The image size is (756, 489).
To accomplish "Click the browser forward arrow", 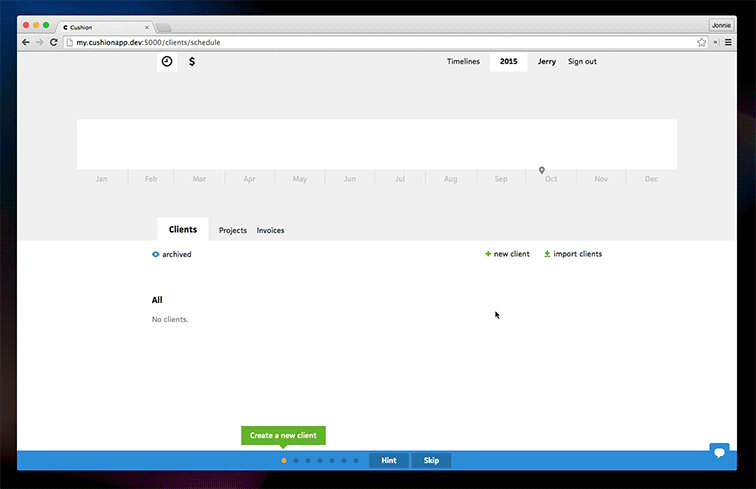I will (40, 42).
